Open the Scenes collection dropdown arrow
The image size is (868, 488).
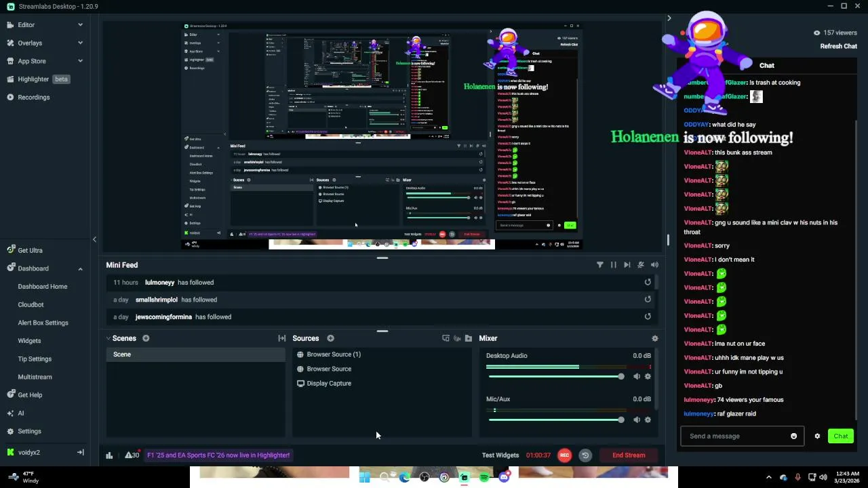tap(108, 338)
